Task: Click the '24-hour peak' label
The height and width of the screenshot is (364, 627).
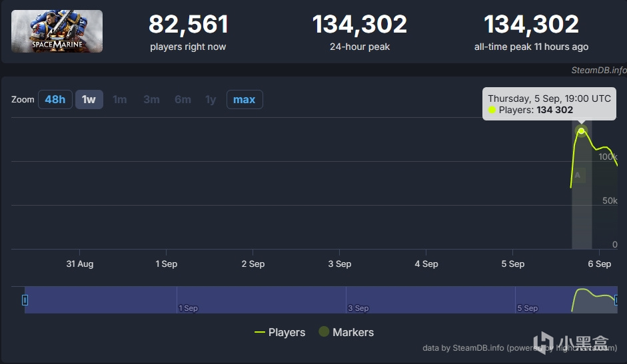Action: [x=360, y=47]
